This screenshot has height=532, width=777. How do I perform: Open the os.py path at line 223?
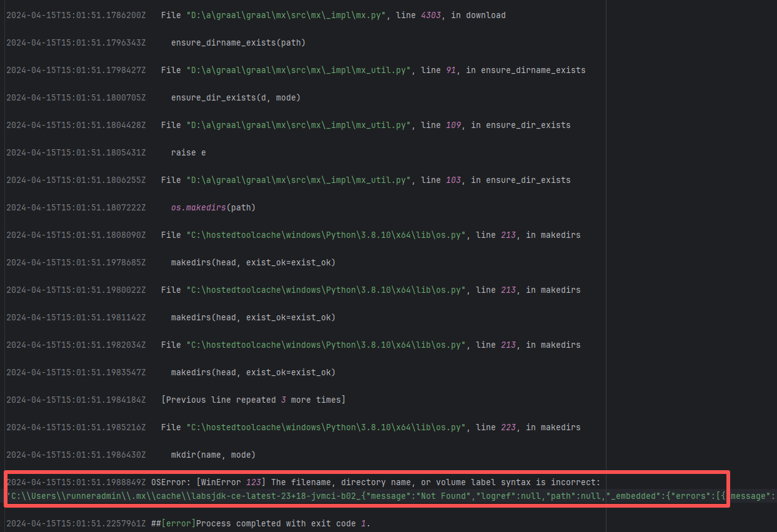(x=326, y=427)
